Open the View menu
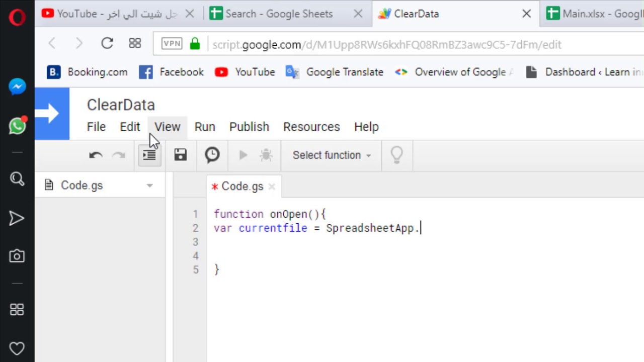This screenshot has height=362, width=644. click(167, 127)
